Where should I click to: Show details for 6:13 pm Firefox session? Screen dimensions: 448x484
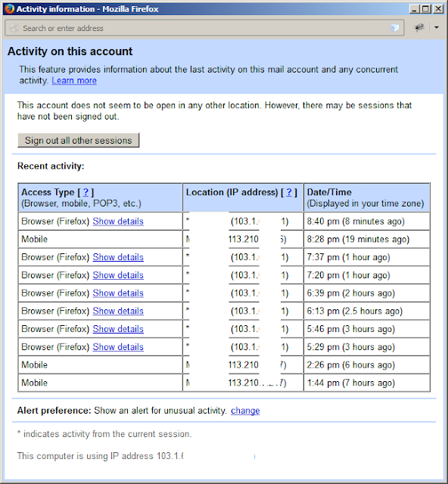point(118,311)
